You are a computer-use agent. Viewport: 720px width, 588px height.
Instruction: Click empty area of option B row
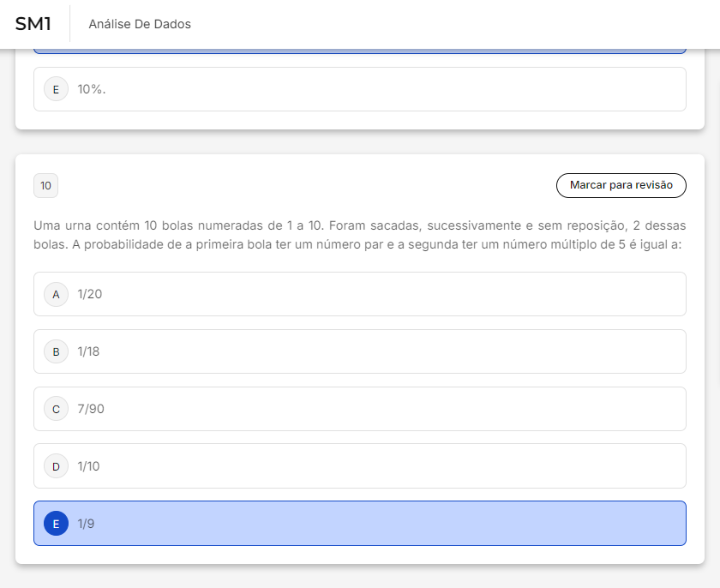coord(390,351)
